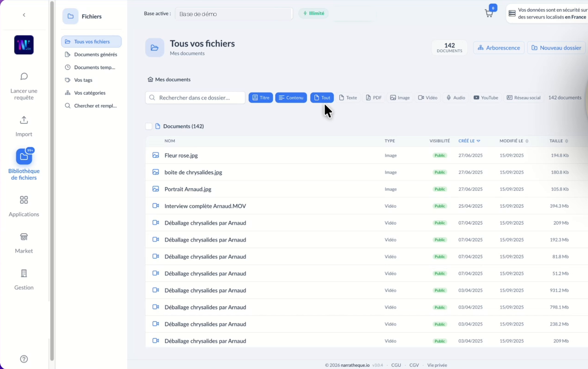
Task: Toggle the Titre search filter
Action: 261,98
